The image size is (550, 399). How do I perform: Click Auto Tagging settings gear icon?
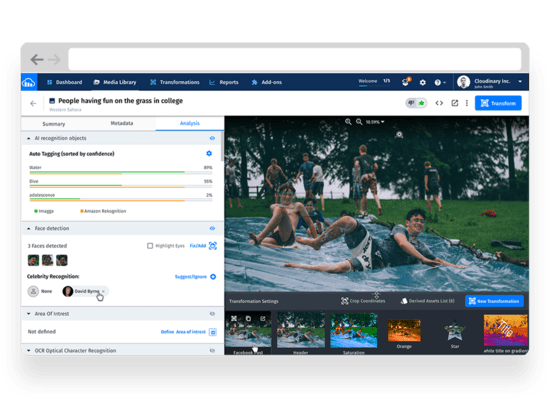(x=209, y=153)
